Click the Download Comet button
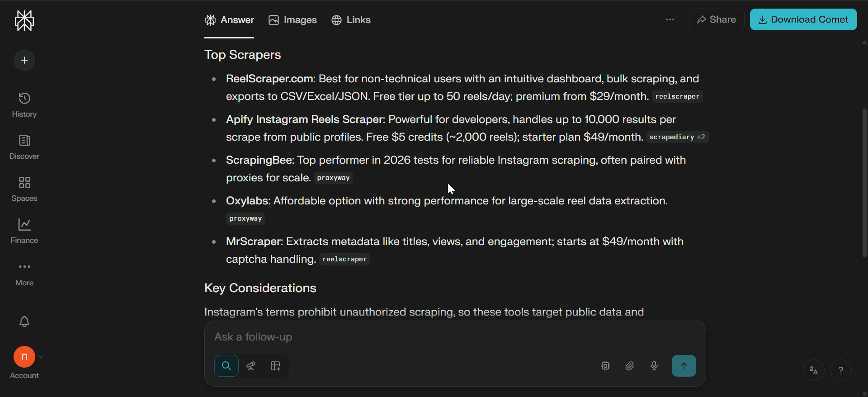 pos(803,19)
